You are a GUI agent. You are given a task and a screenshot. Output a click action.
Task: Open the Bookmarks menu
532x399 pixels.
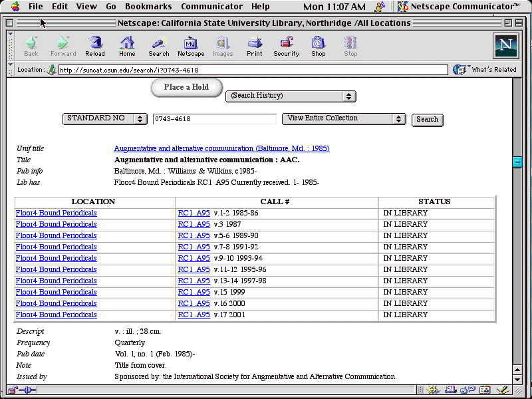pyautogui.click(x=148, y=6)
